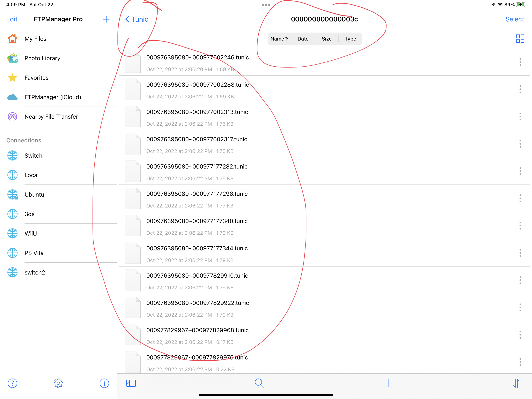
Task: Open file 000977829967~000977829975.tunic
Action: coord(324,361)
